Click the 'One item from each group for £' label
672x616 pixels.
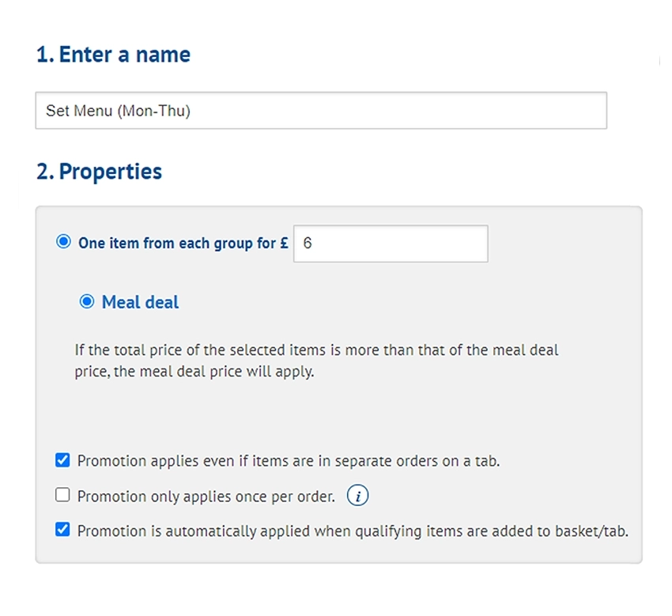point(183,243)
